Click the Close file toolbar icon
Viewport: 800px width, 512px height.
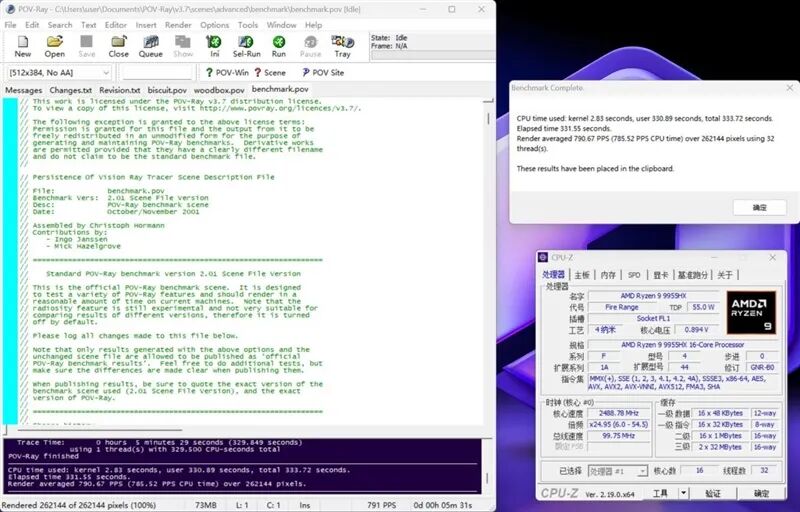(118, 46)
